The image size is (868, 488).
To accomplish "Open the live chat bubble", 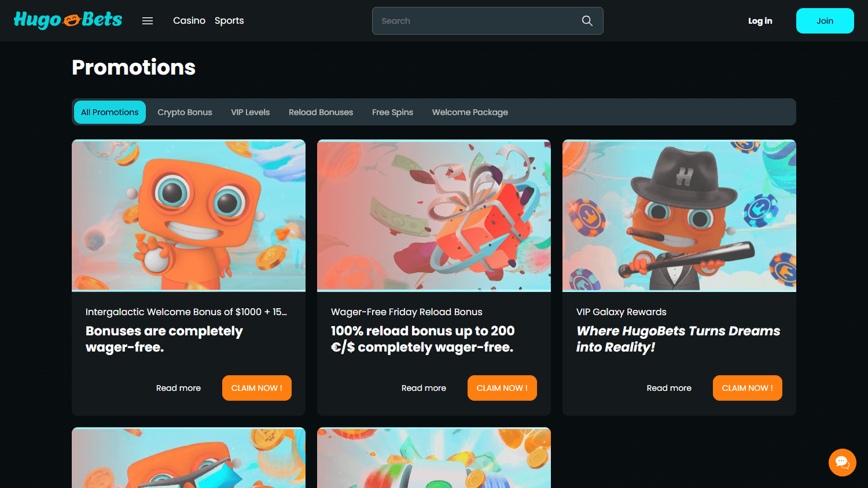I will (x=842, y=463).
